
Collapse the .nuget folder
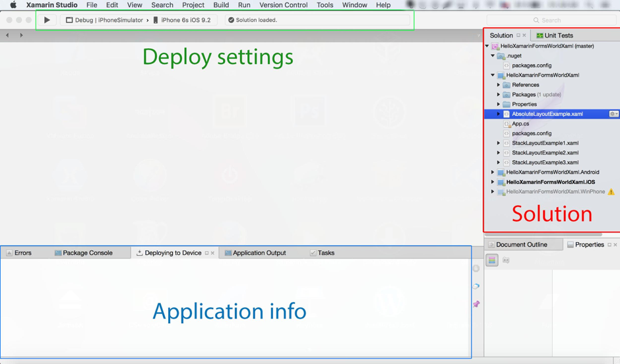(493, 56)
